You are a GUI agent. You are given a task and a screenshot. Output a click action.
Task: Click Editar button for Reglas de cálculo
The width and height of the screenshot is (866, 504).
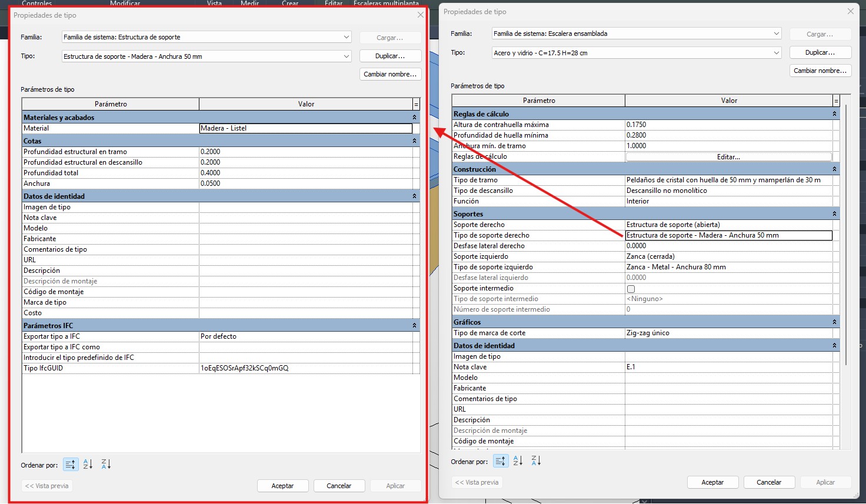tap(728, 157)
